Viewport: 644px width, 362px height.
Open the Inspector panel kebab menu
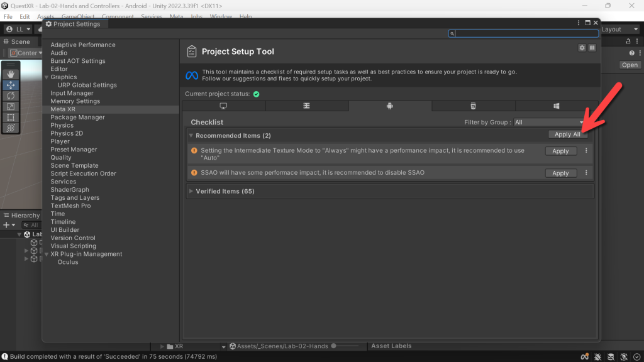[637, 41]
